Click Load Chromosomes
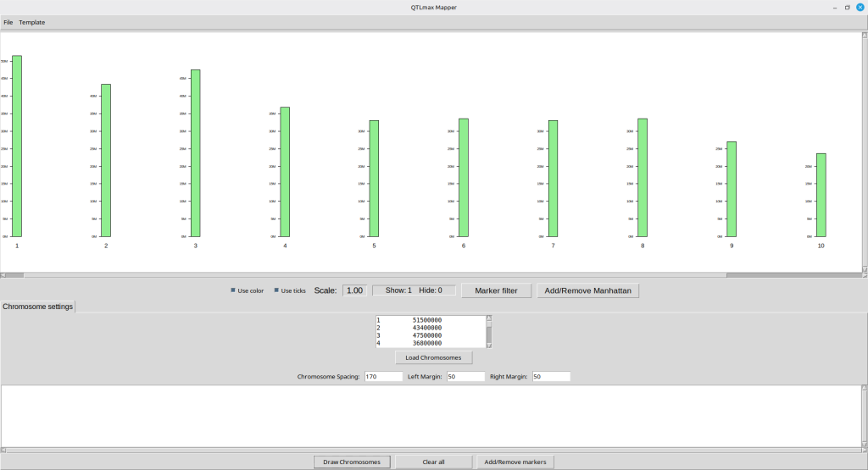The height and width of the screenshot is (470, 868). coord(433,357)
